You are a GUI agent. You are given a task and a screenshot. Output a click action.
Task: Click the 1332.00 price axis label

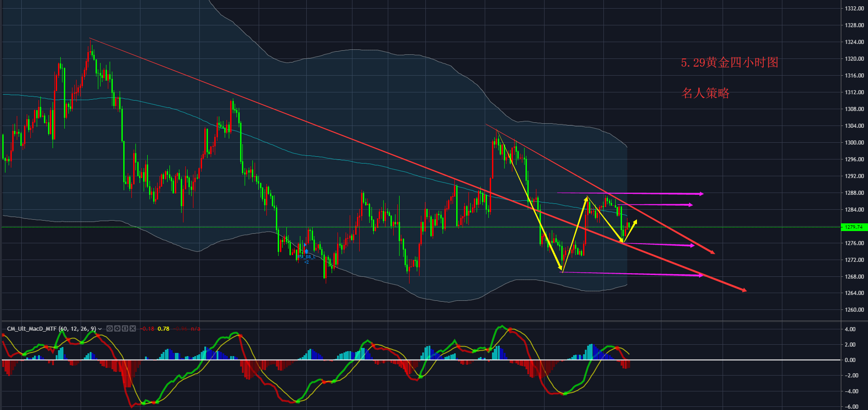[854, 9]
